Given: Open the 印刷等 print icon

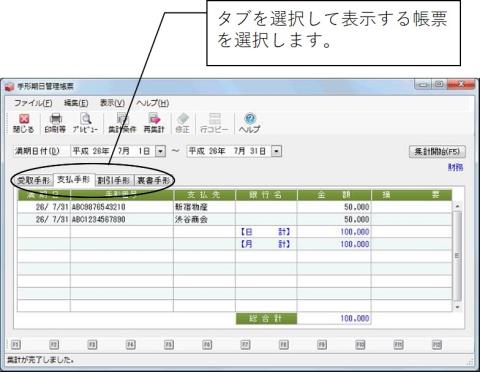Looking at the screenshot, I should click(55, 123).
